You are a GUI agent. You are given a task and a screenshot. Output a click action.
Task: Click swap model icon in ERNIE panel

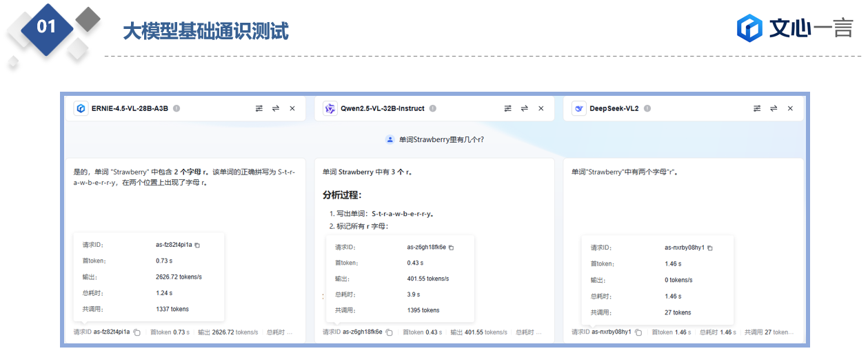275,108
